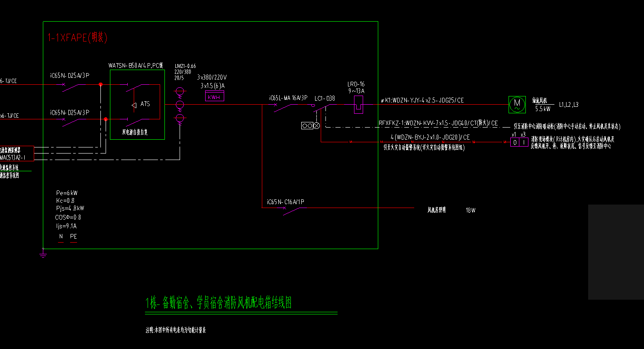This screenshot has height=349, width=644.
Task: Select the #K1:WDZN-YJY-4x2.5-JDG25/CE cable label
Action: click(x=422, y=100)
